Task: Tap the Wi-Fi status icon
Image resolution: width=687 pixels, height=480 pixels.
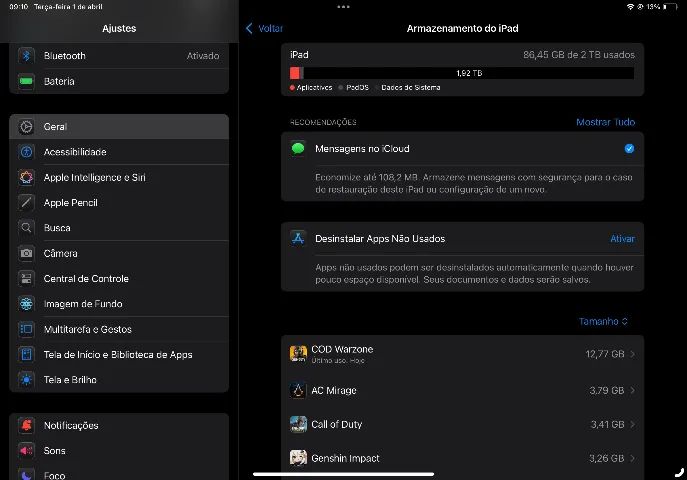Action: [630, 7]
